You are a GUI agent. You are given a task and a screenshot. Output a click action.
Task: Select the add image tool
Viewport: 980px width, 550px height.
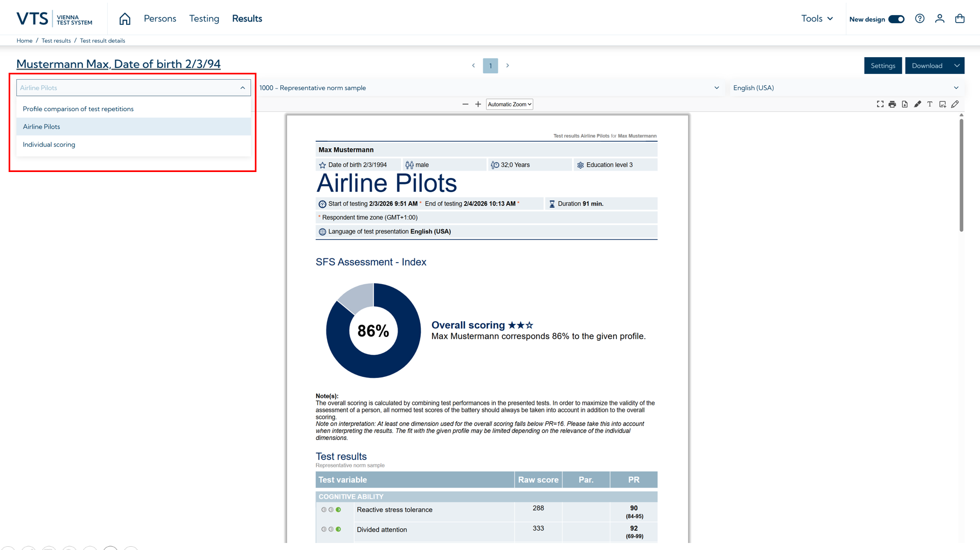click(x=942, y=104)
